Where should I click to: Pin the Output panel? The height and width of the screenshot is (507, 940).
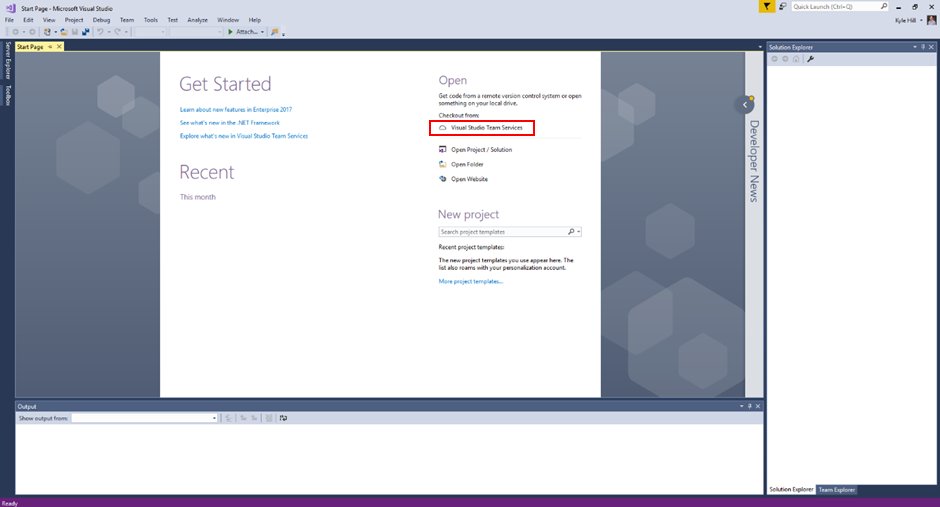749,406
